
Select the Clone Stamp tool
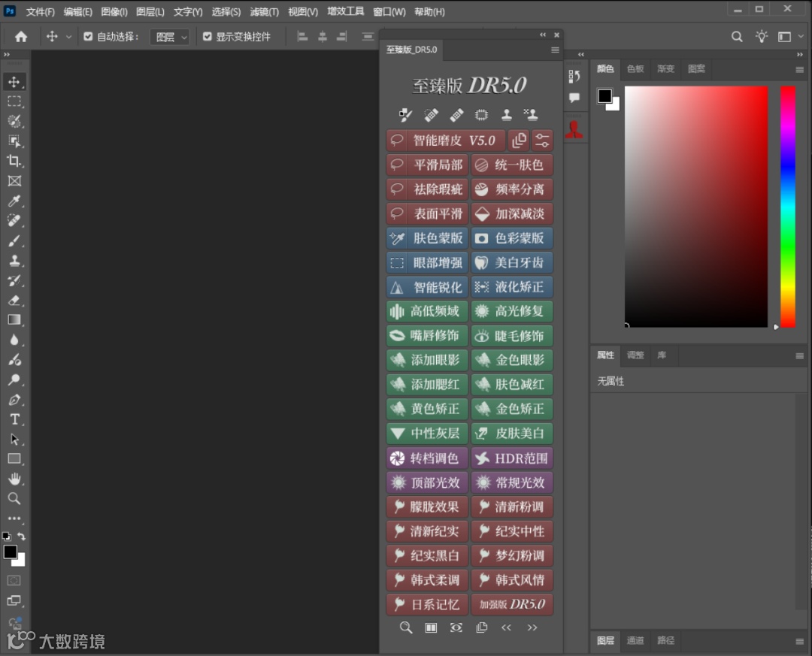point(14,261)
